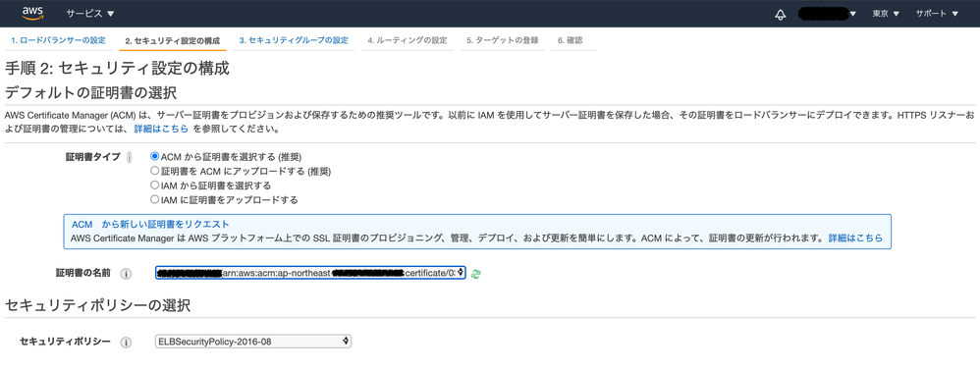Click ACM から新しい証明書をリクエスト link
Image resolution: width=980 pixels, height=371 pixels.
point(150,224)
